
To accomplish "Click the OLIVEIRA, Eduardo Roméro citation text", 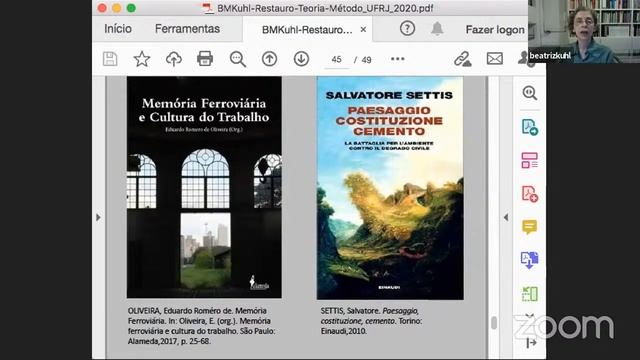I will [202, 326].
